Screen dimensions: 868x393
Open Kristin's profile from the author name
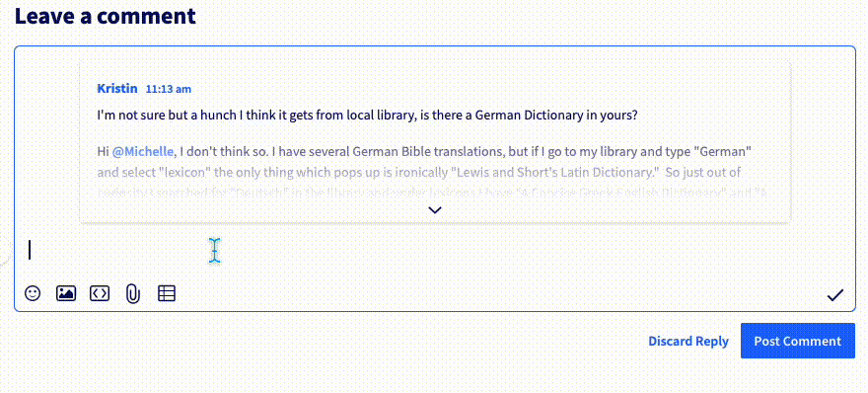tap(117, 89)
